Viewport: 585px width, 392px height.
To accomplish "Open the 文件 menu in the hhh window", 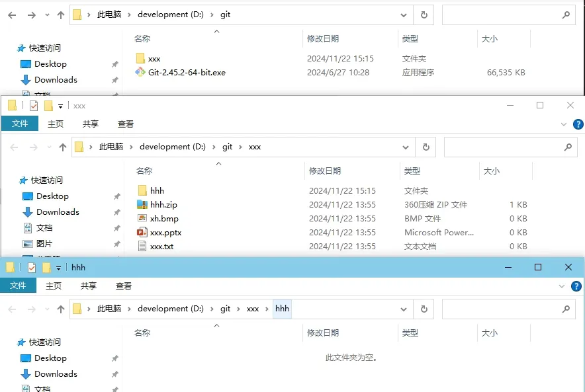I will 18,286.
